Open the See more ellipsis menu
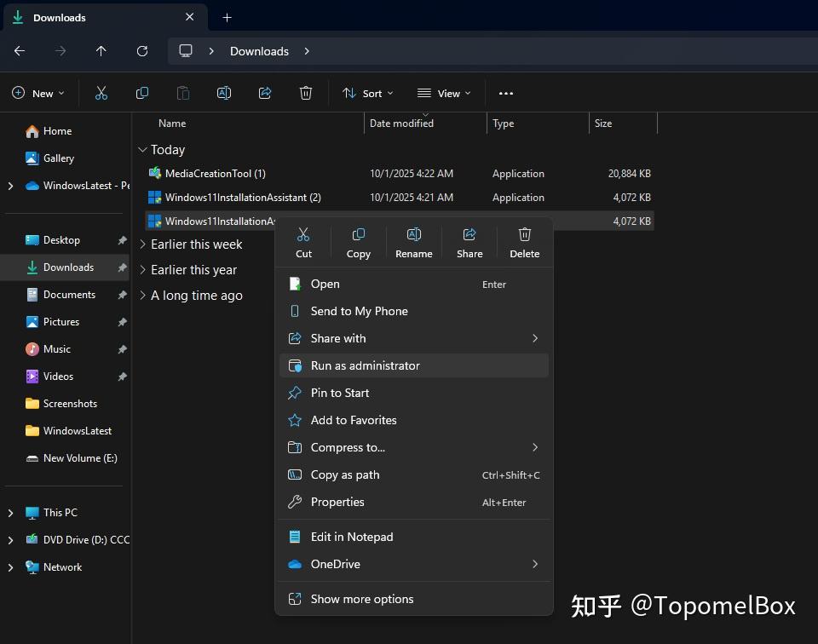This screenshot has width=818, height=644. click(x=506, y=94)
